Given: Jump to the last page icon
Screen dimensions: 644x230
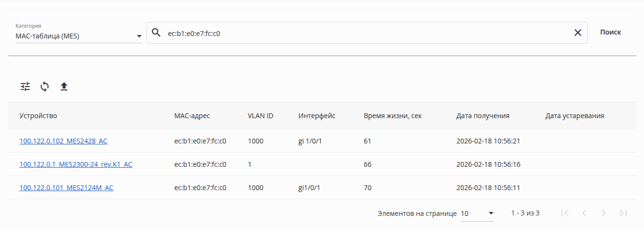Looking at the screenshot, I should [623, 213].
